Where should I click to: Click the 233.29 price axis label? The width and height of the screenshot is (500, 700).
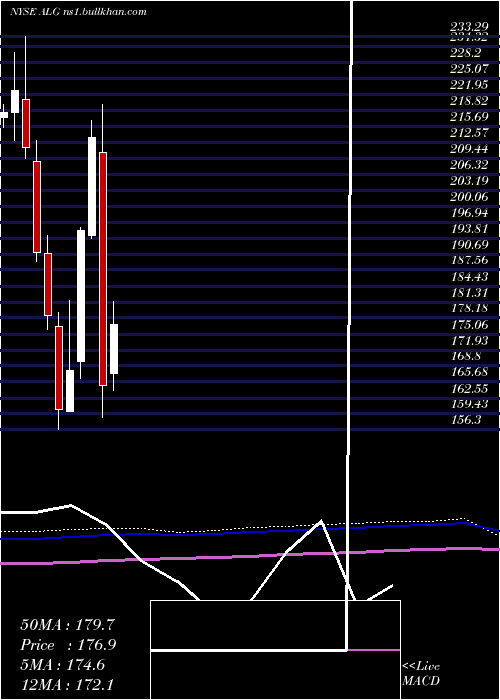[x=469, y=29]
